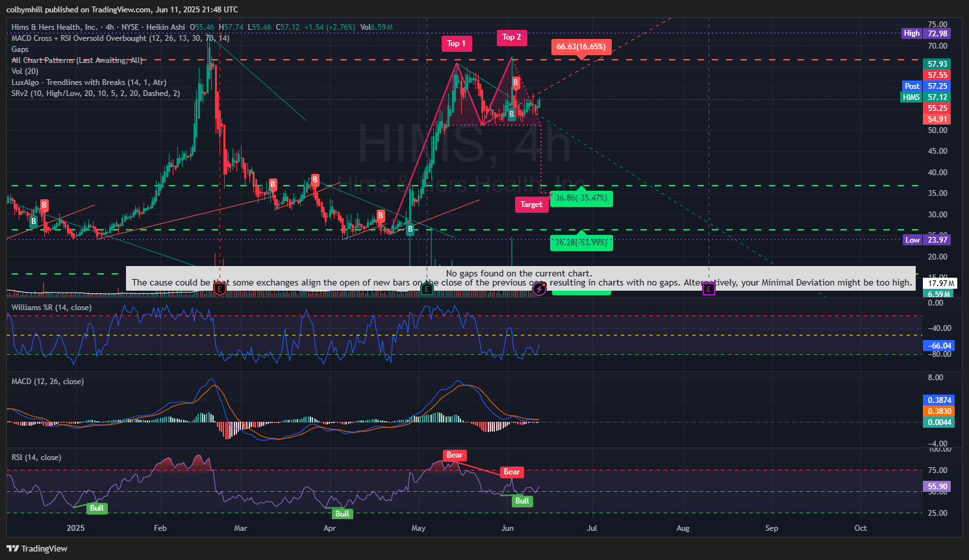Image resolution: width=969 pixels, height=560 pixels.
Task: Click the red B marker beneath Top 2
Action: pos(516,82)
